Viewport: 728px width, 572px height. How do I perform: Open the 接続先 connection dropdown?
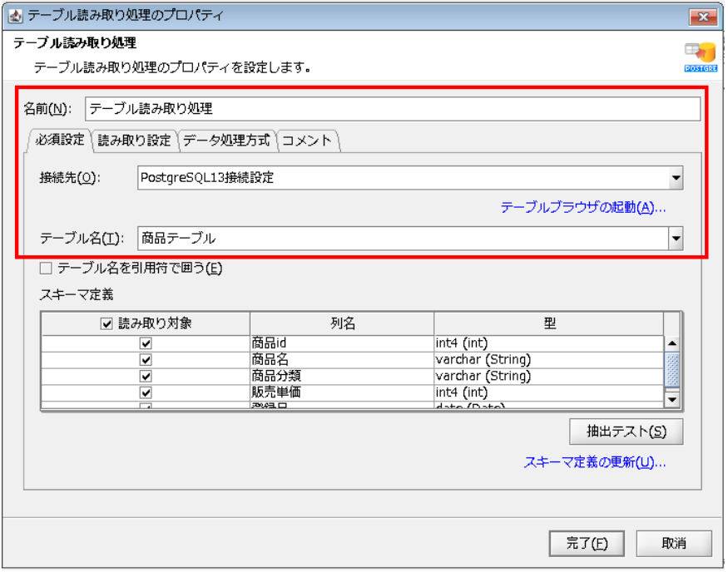677,179
